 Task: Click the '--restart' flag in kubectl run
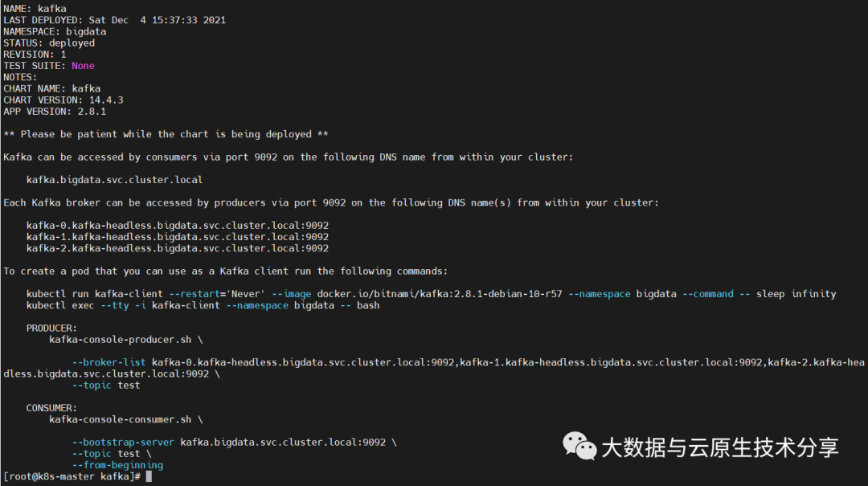(x=194, y=294)
